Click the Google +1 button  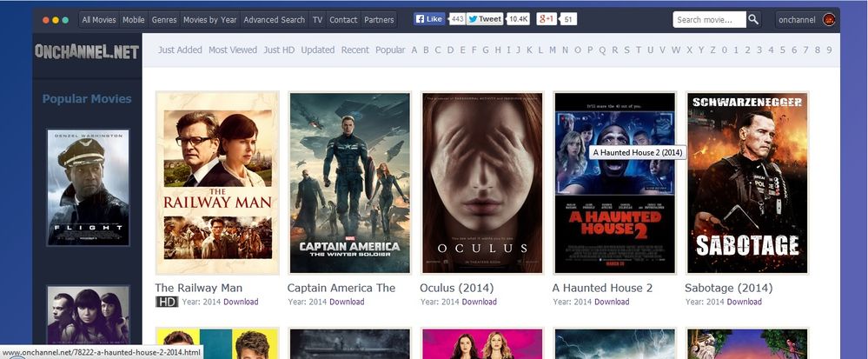tap(547, 19)
